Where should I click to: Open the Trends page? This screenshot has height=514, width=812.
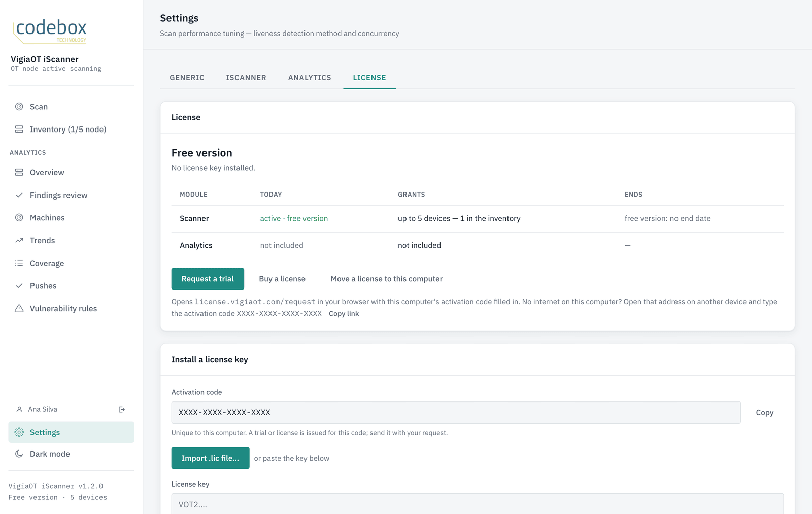pos(71,240)
